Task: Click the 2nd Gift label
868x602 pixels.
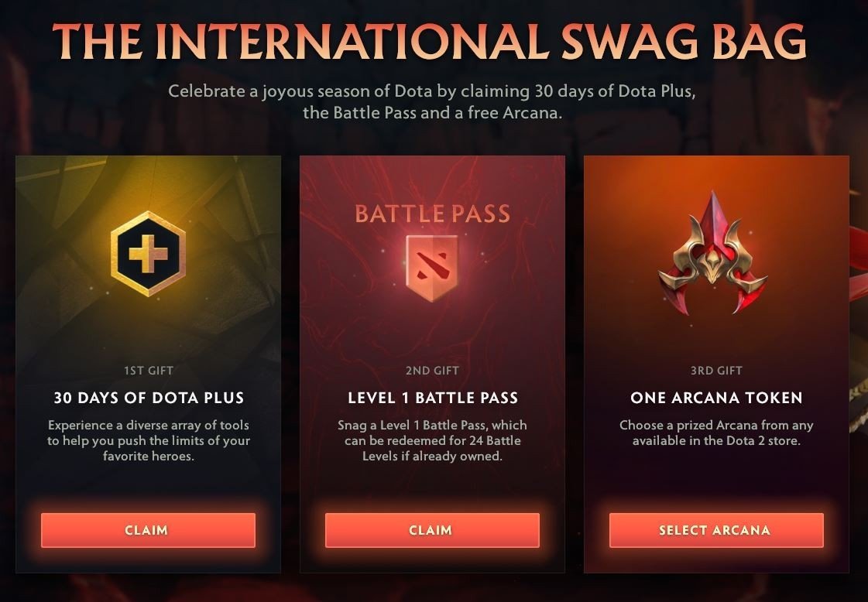Action: point(432,371)
